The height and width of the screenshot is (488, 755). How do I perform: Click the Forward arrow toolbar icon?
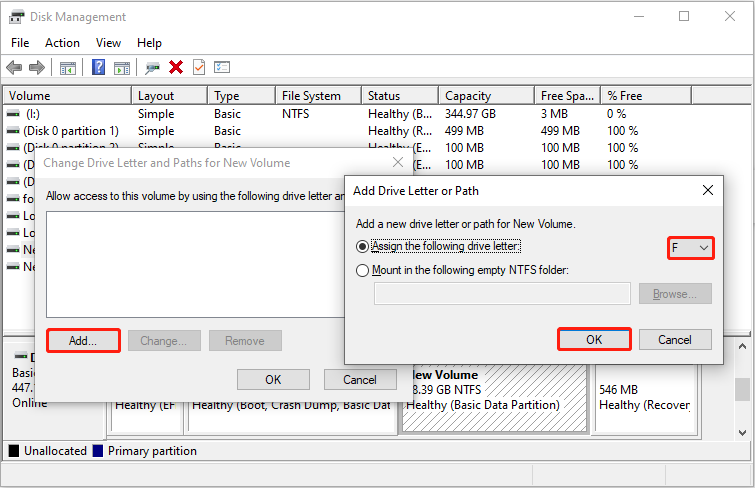(x=37, y=67)
